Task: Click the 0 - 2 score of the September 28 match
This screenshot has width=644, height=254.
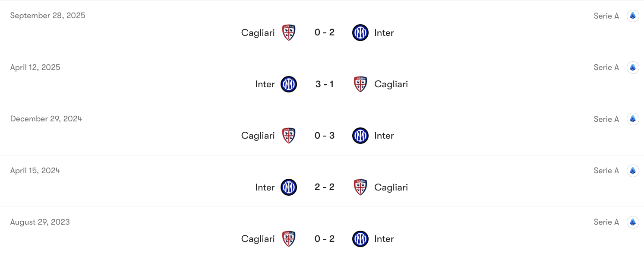Action: [324, 32]
